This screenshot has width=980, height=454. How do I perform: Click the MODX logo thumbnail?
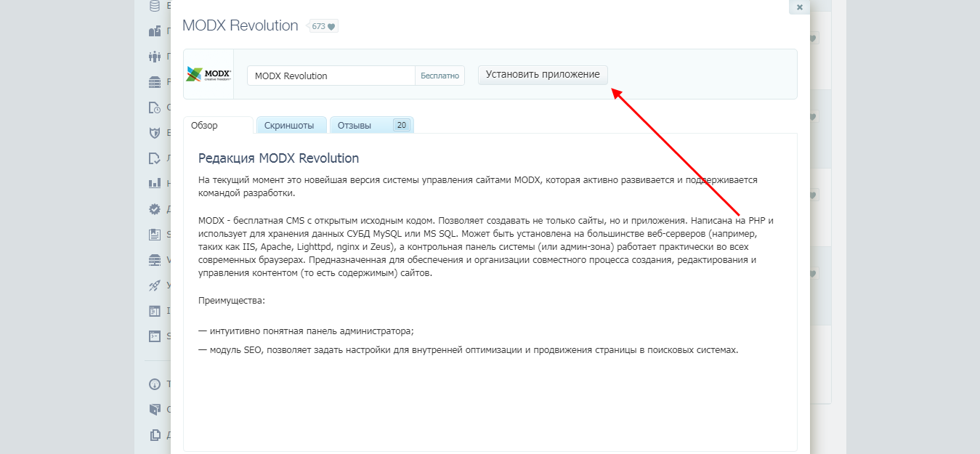[x=208, y=74]
